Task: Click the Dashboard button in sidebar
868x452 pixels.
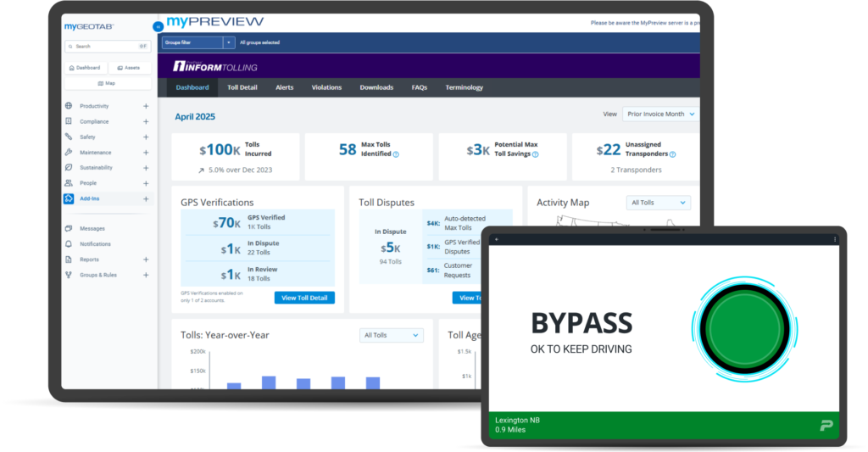Action: coord(85,68)
